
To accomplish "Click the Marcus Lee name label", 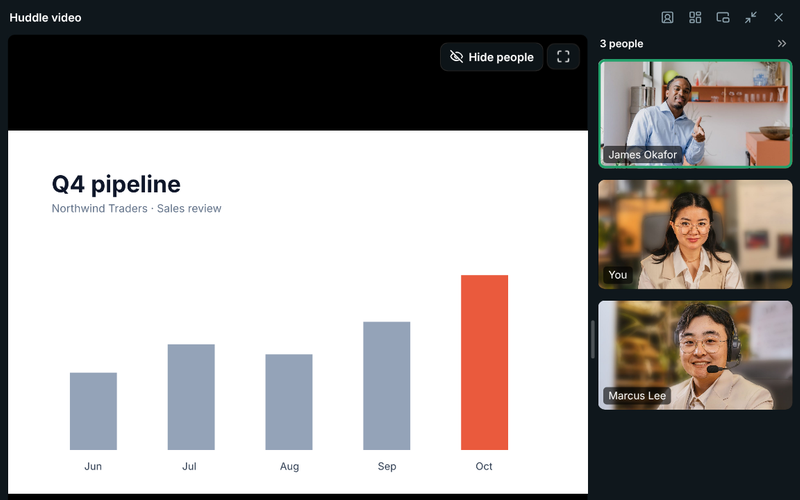I will click(637, 395).
